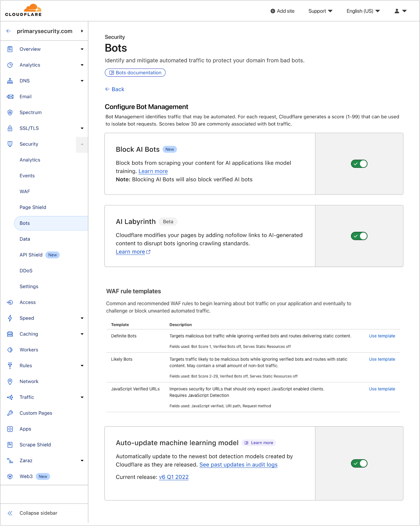Click the Spectrum shield icon in sidebar
Viewport: 420px width, 526px height.
coord(10,112)
